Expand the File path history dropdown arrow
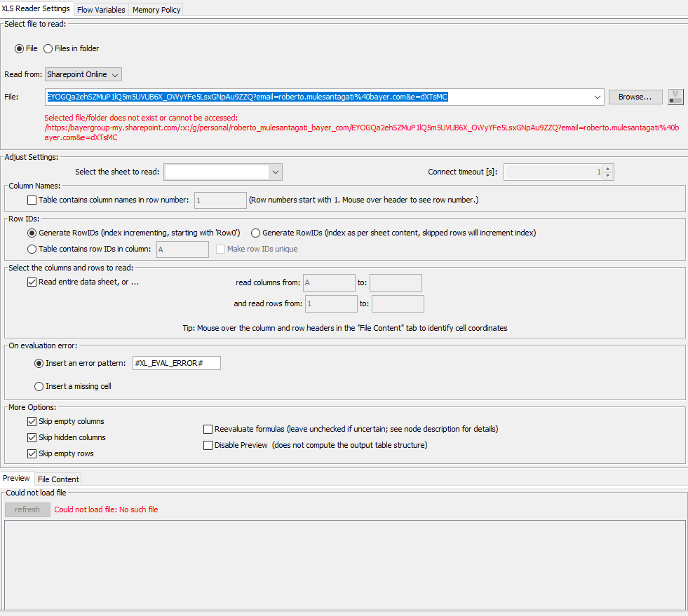Screen dimensions: 688x616 click(x=597, y=97)
